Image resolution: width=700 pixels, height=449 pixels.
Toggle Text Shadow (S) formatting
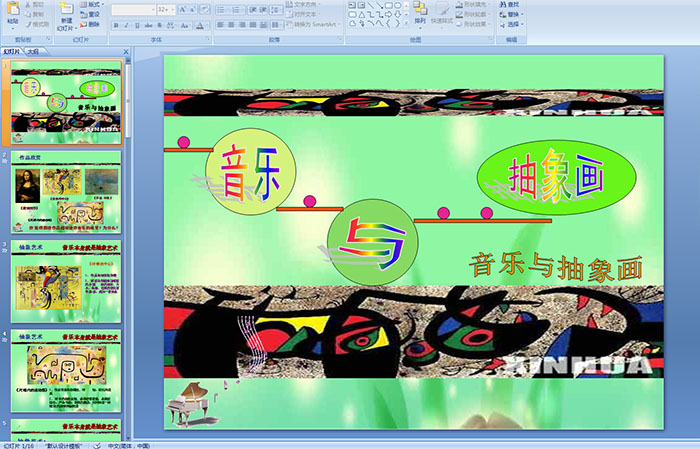tap(159, 25)
